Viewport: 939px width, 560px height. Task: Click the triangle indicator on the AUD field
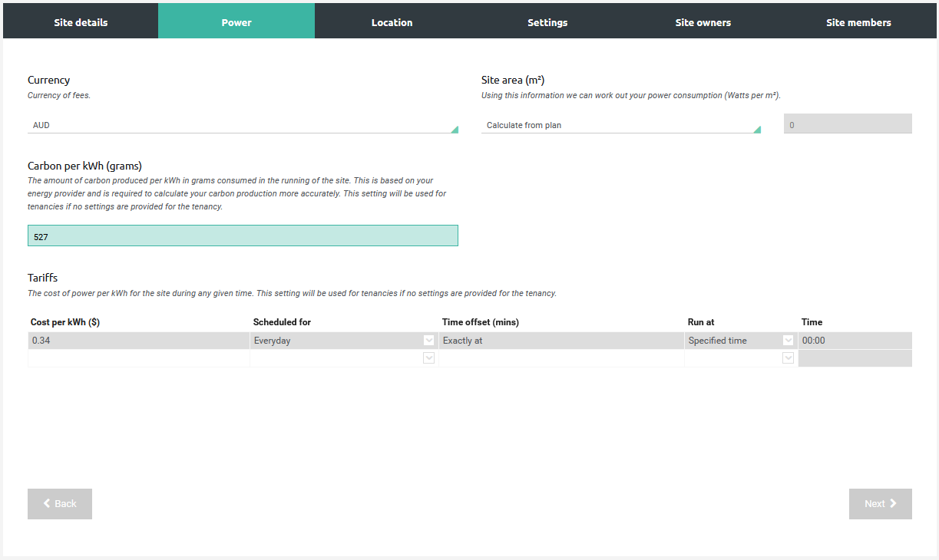[x=454, y=128]
